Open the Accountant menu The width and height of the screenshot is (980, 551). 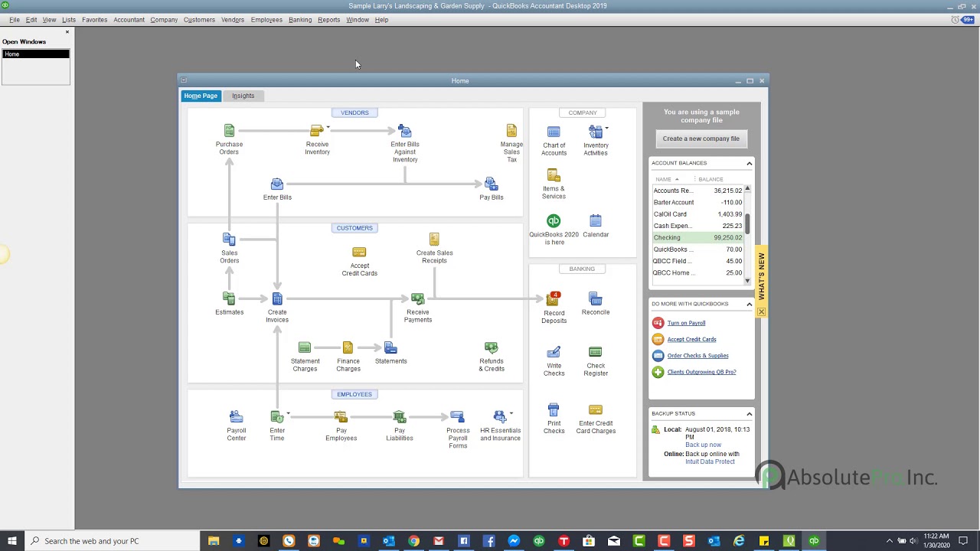coord(129,20)
